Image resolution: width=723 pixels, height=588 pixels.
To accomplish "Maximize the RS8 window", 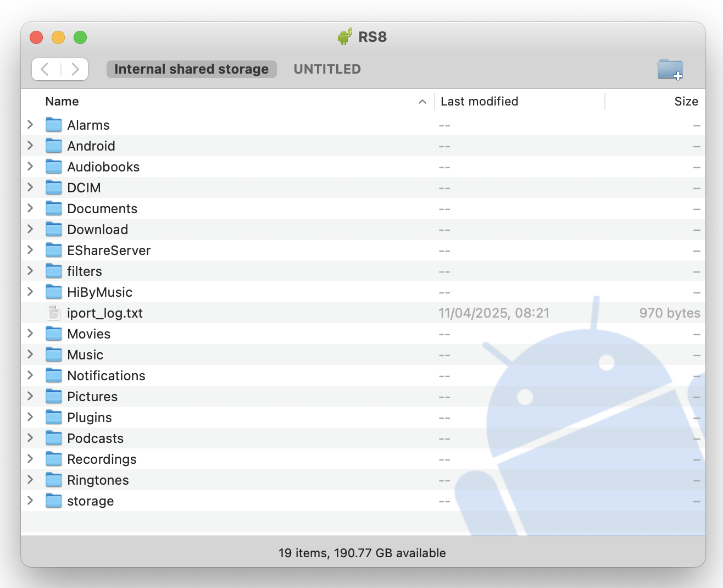I will 80,37.
